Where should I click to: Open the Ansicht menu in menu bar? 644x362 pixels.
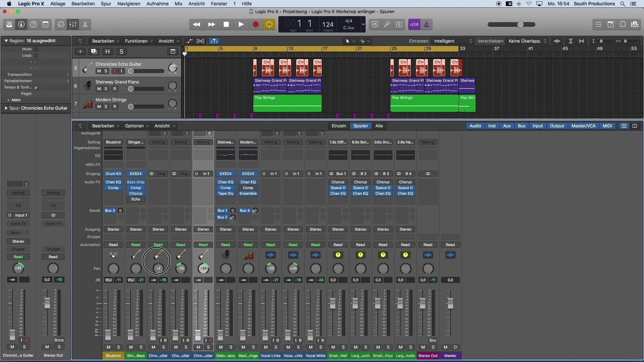tap(197, 3)
